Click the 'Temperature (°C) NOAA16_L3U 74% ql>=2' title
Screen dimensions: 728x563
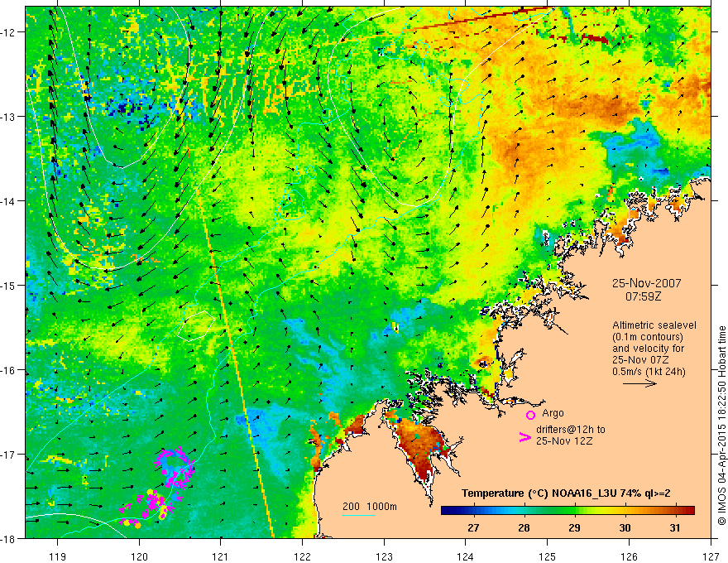coord(566,493)
